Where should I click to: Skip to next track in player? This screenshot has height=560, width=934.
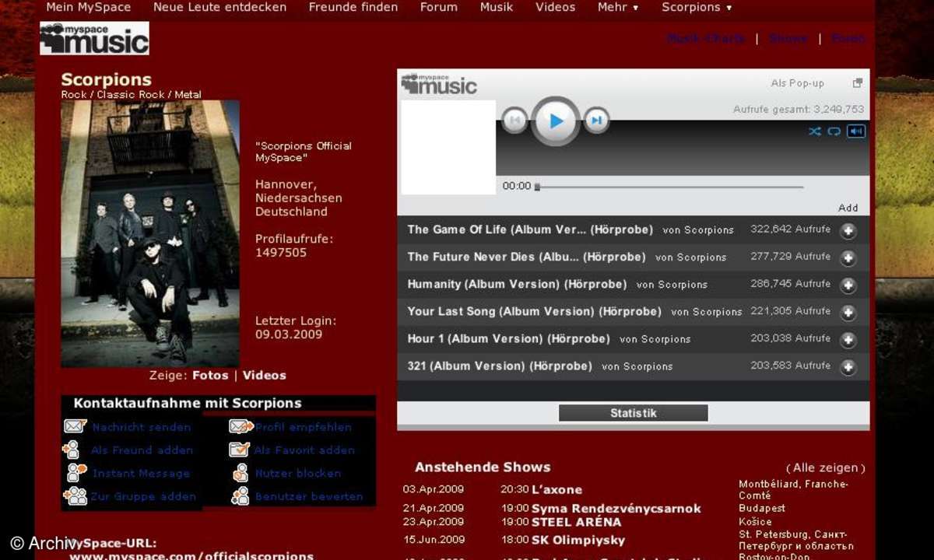pyautogui.click(x=596, y=121)
